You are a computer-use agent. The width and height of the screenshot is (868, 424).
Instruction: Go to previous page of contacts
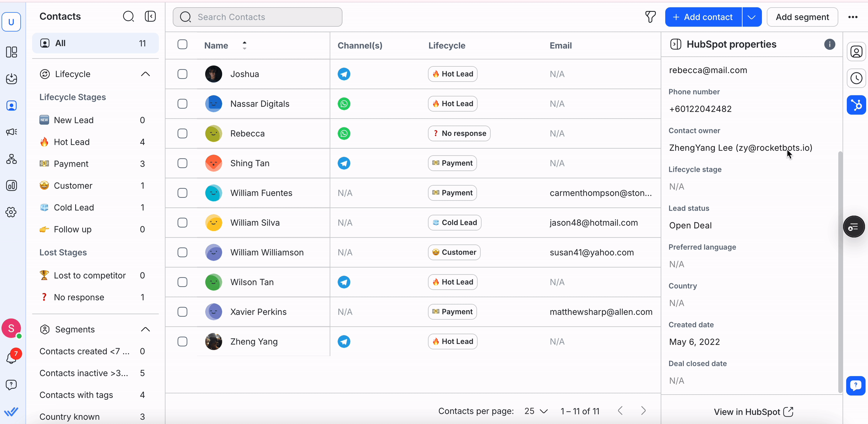(620, 411)
